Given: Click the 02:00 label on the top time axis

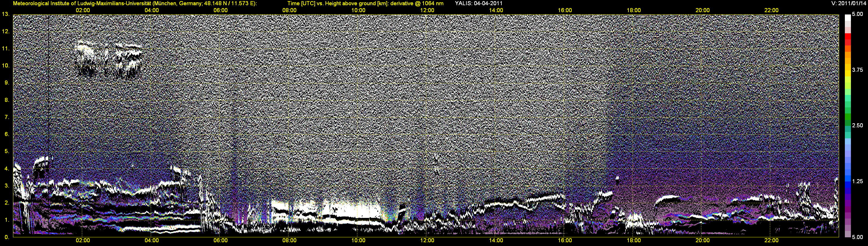Looking at the screenshot, I should click(x=82, y=10).
